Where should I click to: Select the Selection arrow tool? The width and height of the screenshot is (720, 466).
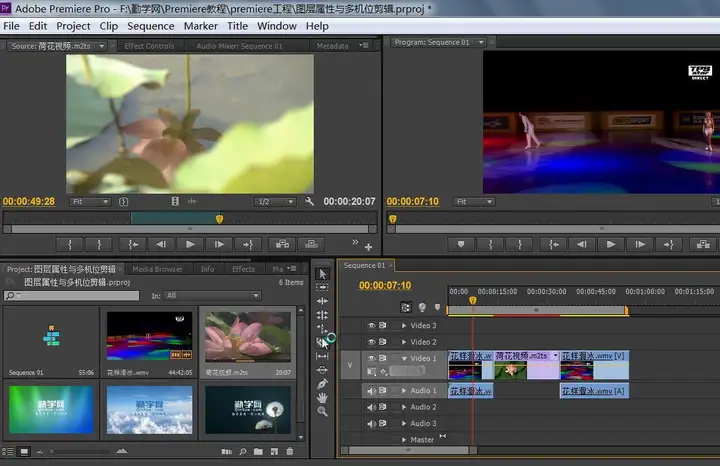[x=322, y=274]
